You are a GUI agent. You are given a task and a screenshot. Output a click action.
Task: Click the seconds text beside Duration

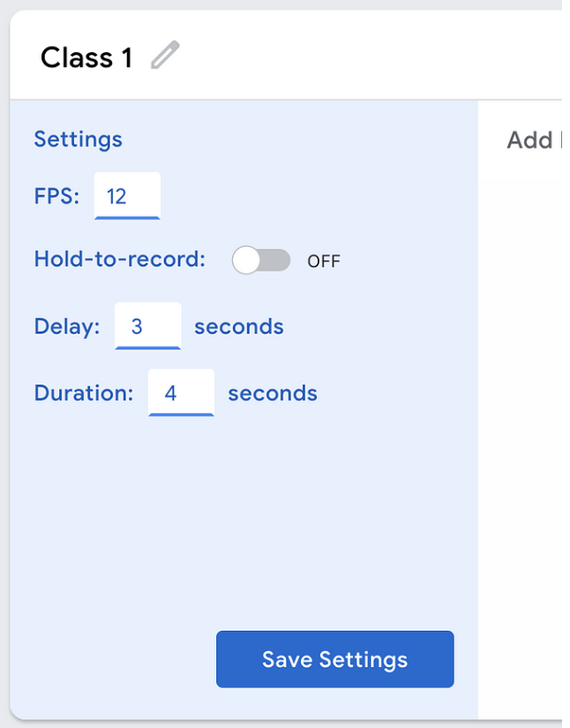pyautogui.click(x=273, y=393)
